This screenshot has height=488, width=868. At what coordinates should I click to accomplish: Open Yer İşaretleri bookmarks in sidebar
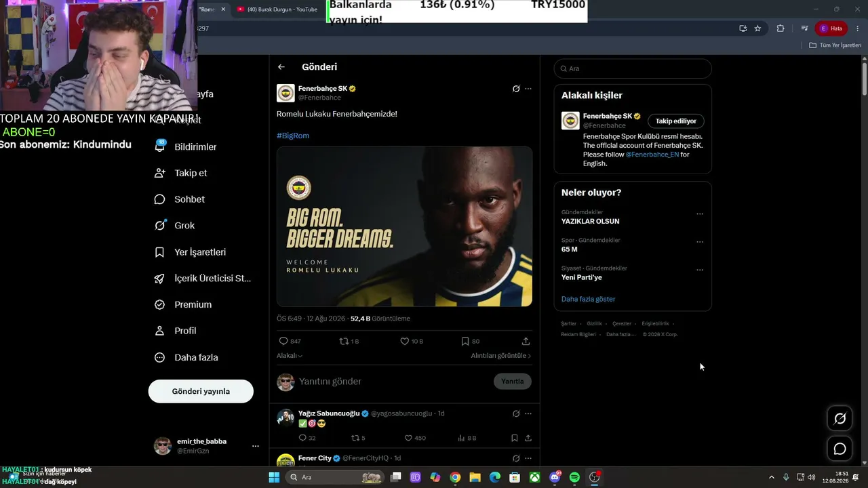(191, 252)
